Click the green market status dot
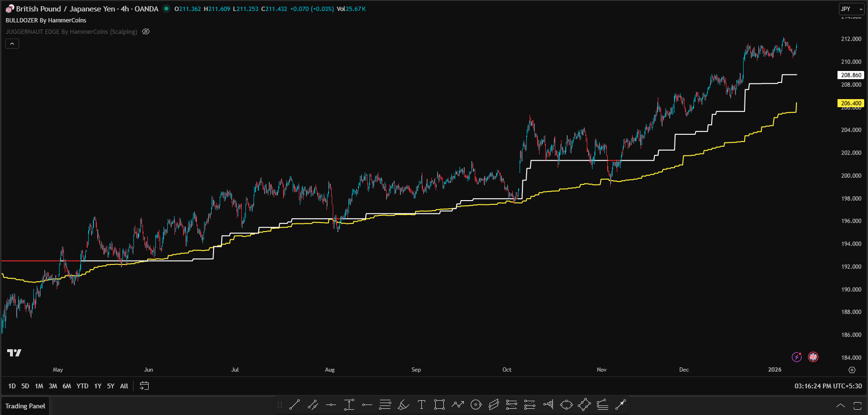The height and width of the screenshot is (415, 868). 166,9
